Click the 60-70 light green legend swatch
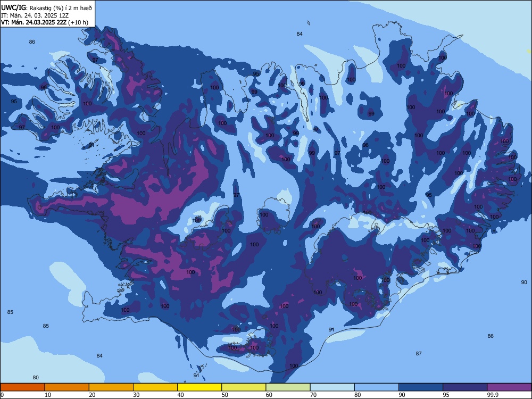This screenshot has height=399, width=532. pos(288,387)
